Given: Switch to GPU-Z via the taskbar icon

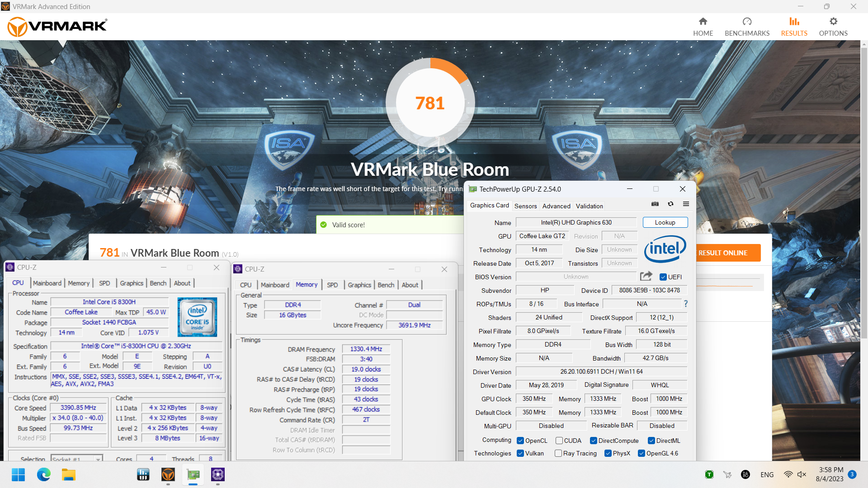Looking at the screenshot, I should coord(193,474).
